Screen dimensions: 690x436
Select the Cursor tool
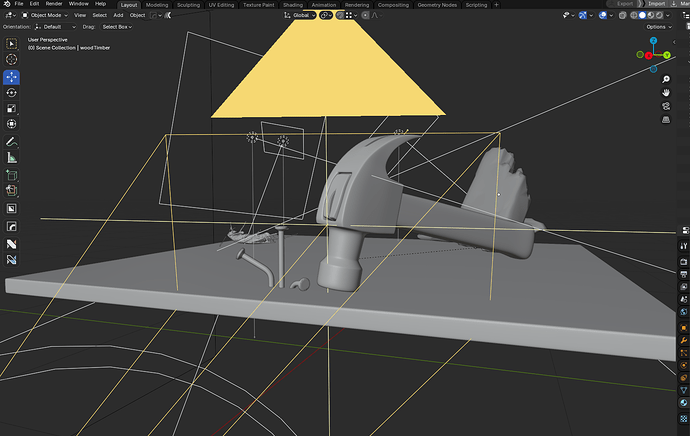(x=11, y=59)
